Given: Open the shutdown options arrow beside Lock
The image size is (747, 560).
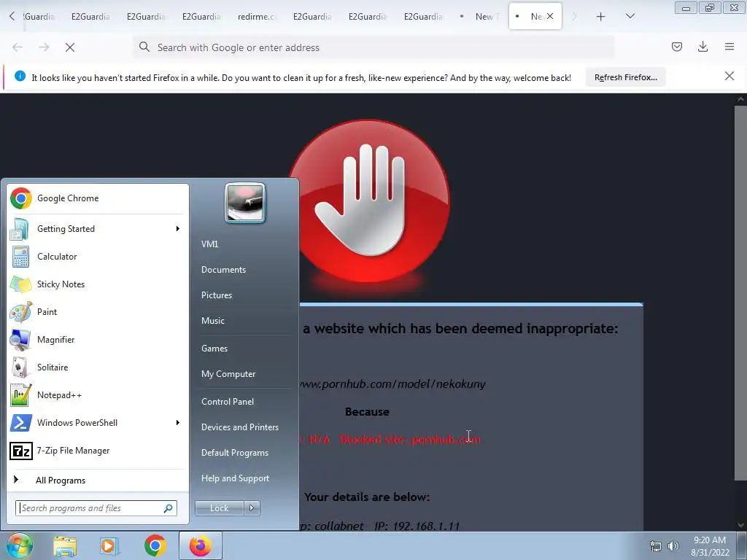Looking at the screenshot, I should (x=252, y=508).
